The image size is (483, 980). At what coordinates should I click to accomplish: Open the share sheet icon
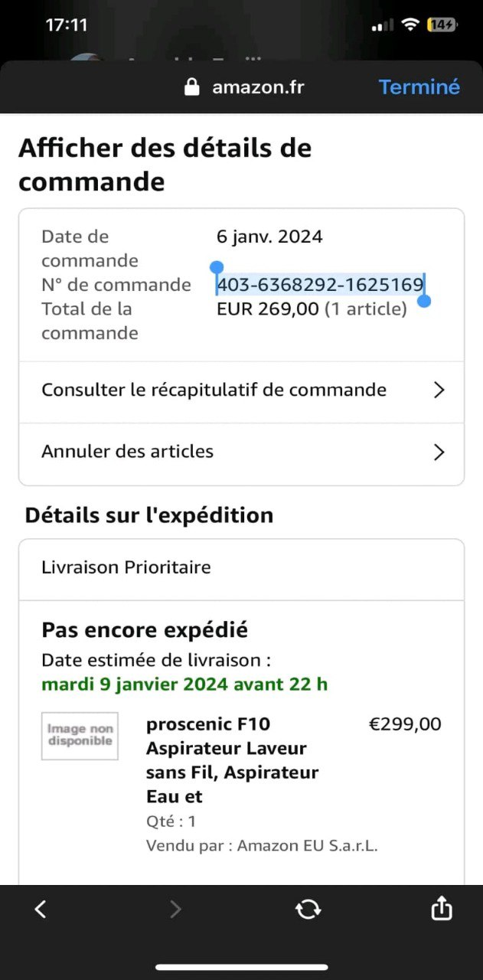[x=442, y=909]
